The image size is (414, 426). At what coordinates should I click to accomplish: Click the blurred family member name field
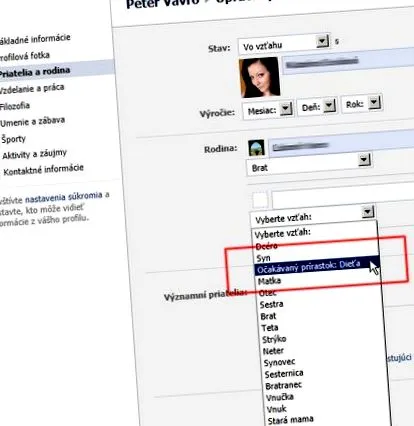[341, 143]
